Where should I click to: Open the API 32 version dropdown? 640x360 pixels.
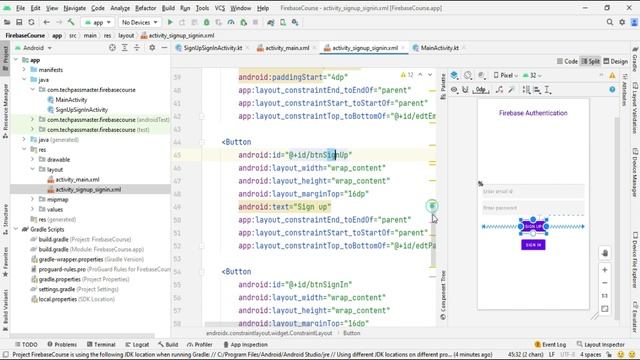pyautogui.click(x=532, y=76)
